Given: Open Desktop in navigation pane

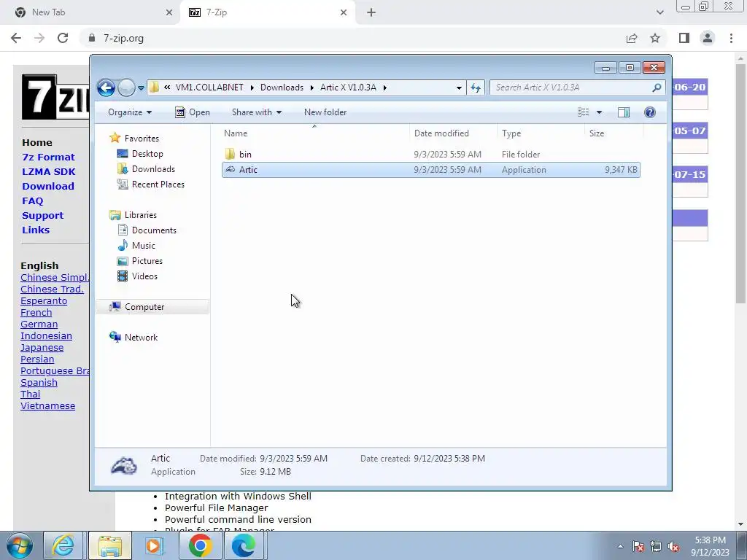Looking at the screenshot, I should point(147,154).
